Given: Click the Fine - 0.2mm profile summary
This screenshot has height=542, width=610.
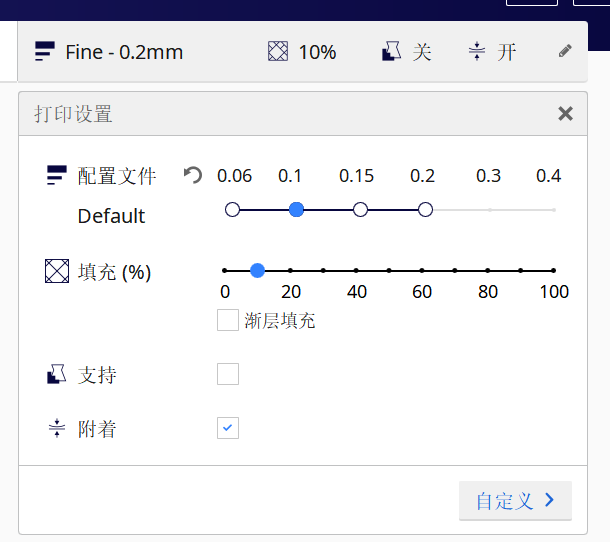Looking at the screenshot, I should 124,52.
